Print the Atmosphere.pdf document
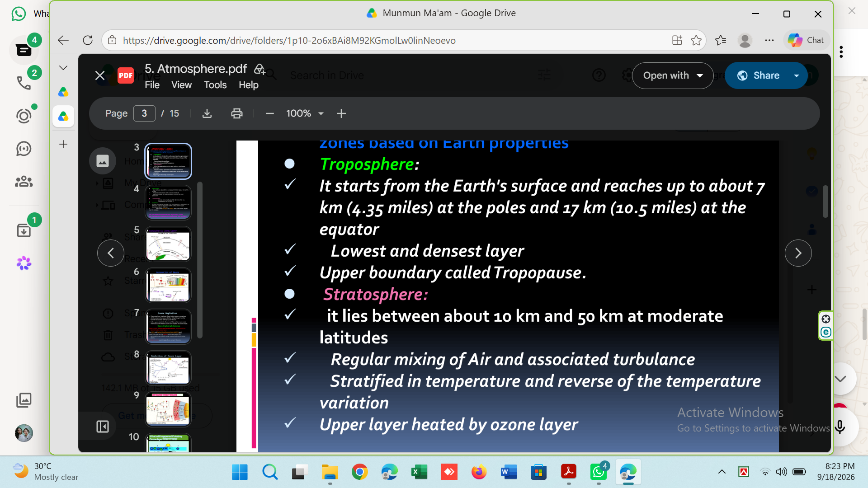The width and height of the screenshot is (868, 488). click(237, 113)
